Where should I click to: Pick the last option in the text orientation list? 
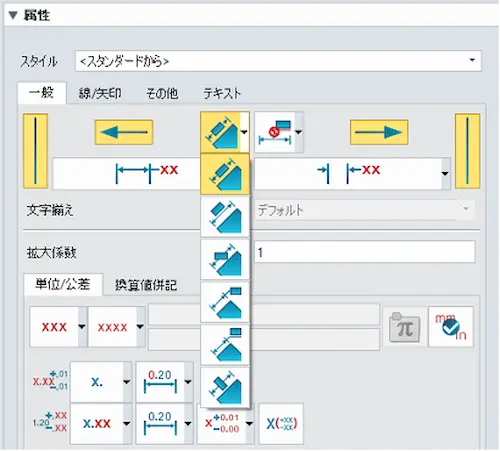[x=225, y=387]
